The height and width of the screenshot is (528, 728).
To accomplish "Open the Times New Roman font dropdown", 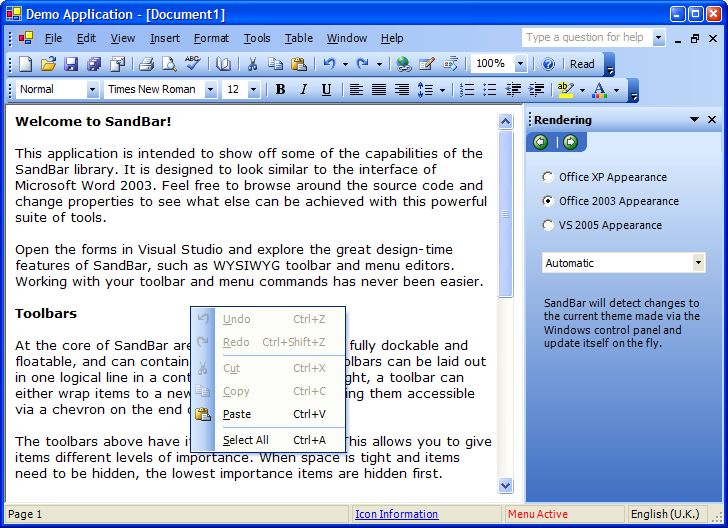I will [210, 89].
